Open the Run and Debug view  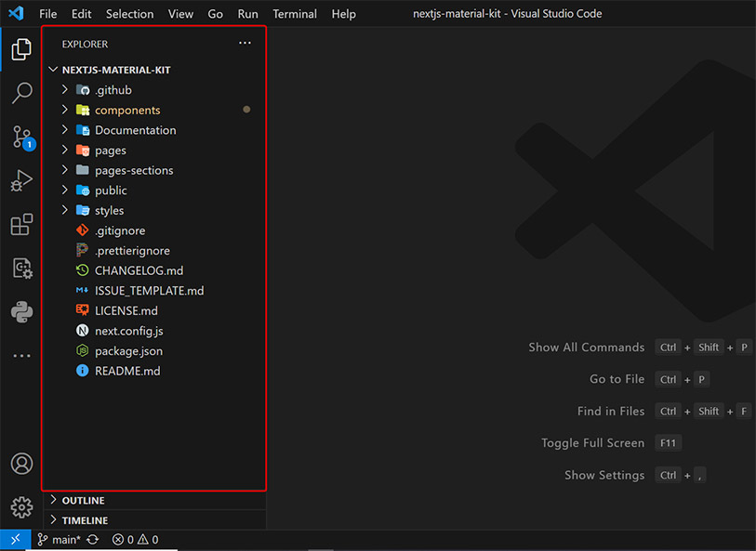click(21, 180)
